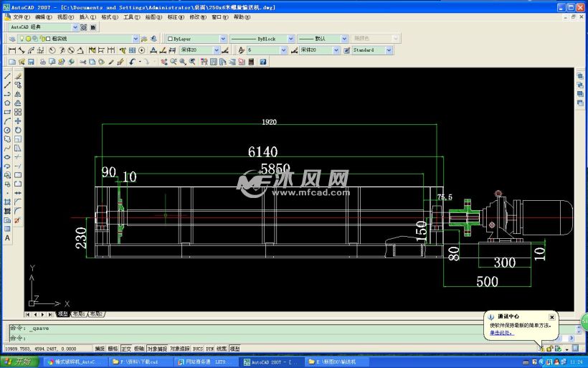588x368 pixels.
Task: Open the Help question mark icon
Action: pos(263,62)
